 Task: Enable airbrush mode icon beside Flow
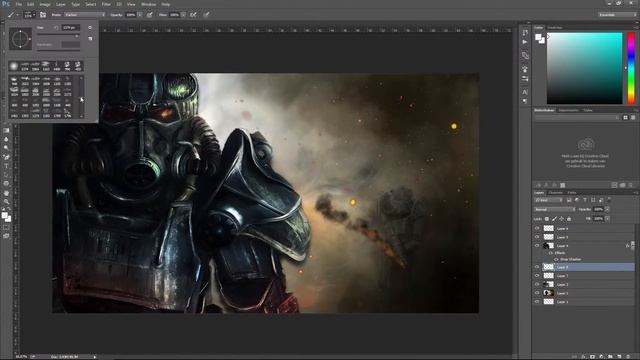coord(193,15)
